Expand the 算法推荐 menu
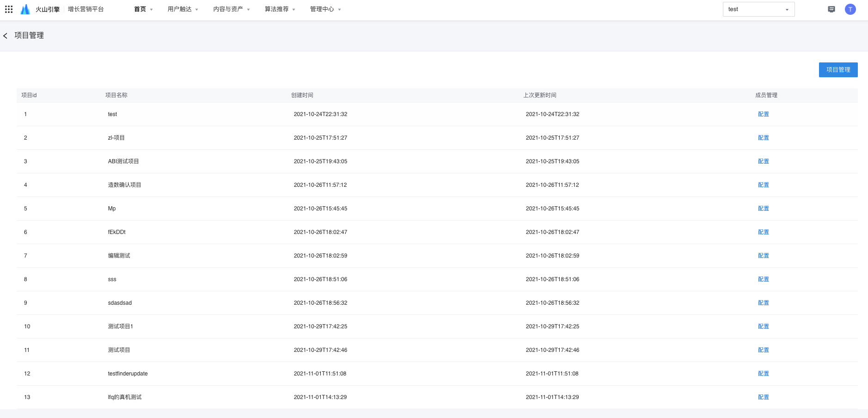This screenshot has height=418, width=868. [x=280, y=9]
